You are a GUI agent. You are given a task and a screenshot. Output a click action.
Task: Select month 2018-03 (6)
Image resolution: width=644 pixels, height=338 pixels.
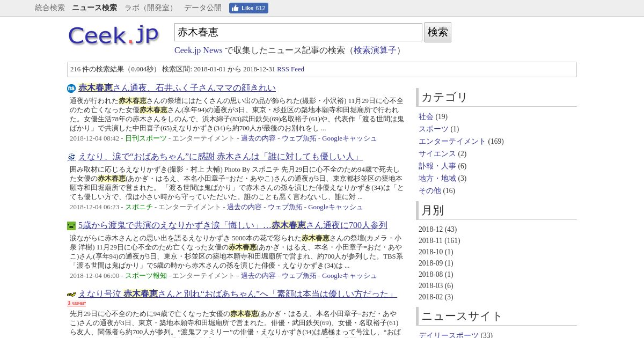(436, 286)
